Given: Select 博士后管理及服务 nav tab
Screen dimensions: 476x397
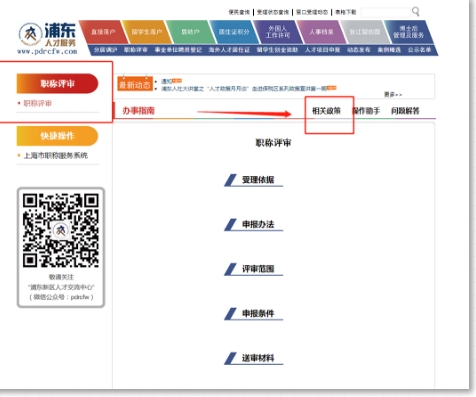Looking at the screenshot, I should [x=408, y=32].
